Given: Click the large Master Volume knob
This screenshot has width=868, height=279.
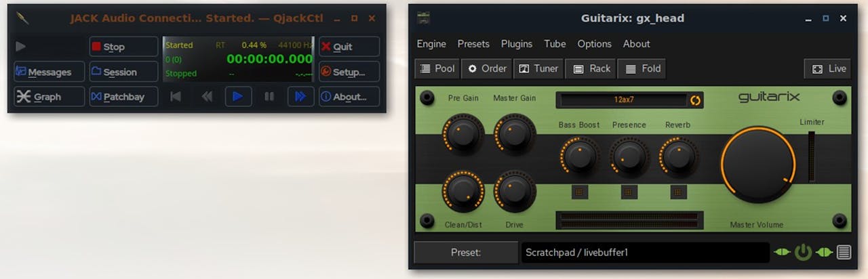Looking at the screenshot, I should [758, 165].
